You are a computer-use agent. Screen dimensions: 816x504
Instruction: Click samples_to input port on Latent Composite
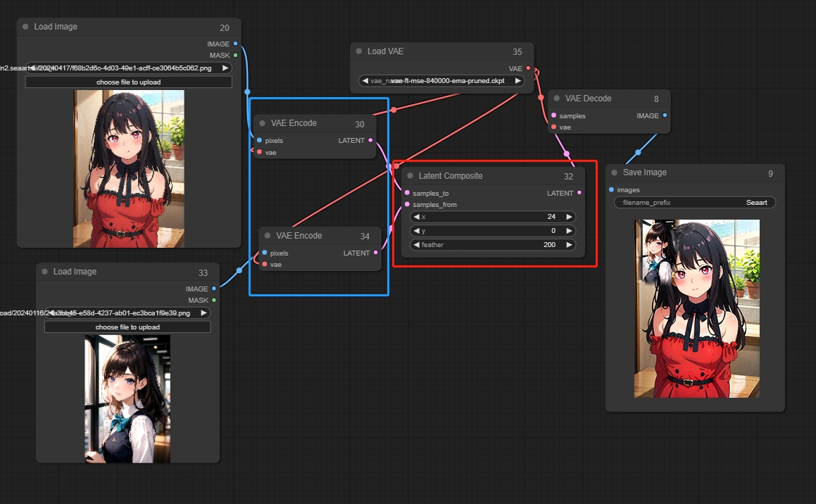pos(407,193)
